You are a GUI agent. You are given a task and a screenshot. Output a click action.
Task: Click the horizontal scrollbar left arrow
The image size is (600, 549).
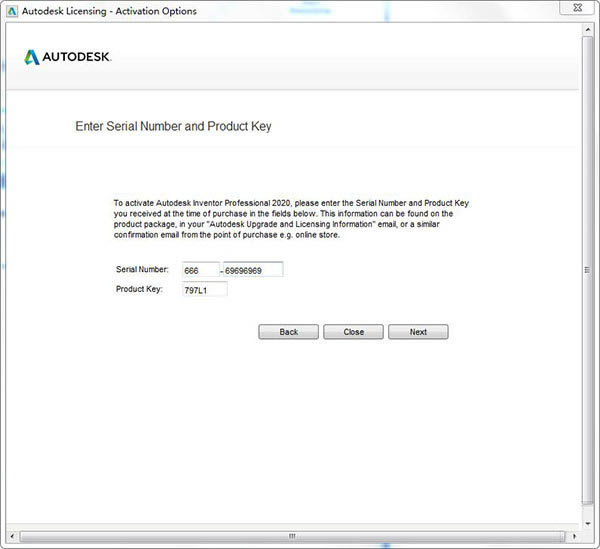(12, 536)
